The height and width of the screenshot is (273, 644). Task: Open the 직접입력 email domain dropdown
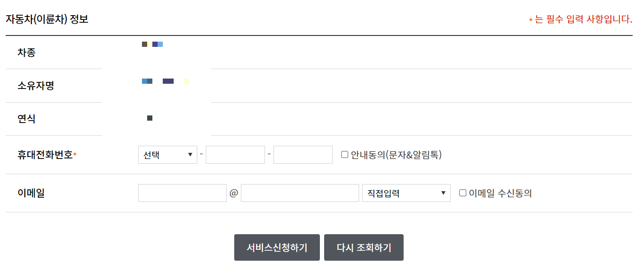pyautogui.click(x=406, y=193)
